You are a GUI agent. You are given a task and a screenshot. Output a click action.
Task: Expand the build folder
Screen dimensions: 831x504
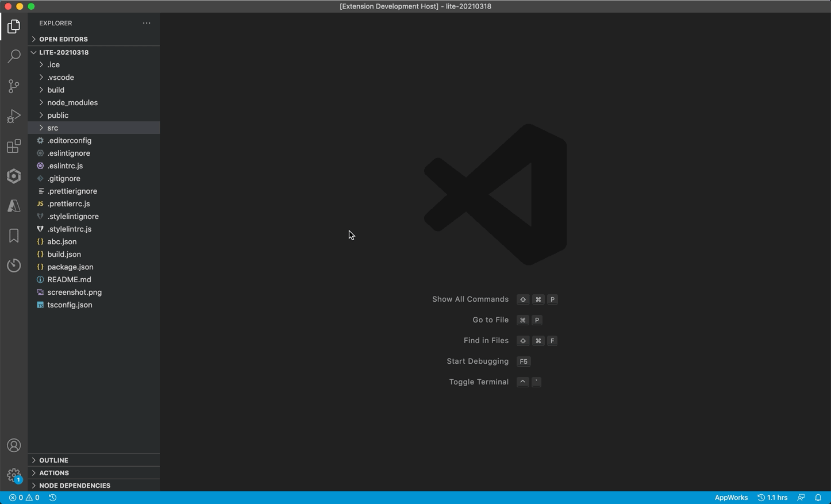point(94,90)
